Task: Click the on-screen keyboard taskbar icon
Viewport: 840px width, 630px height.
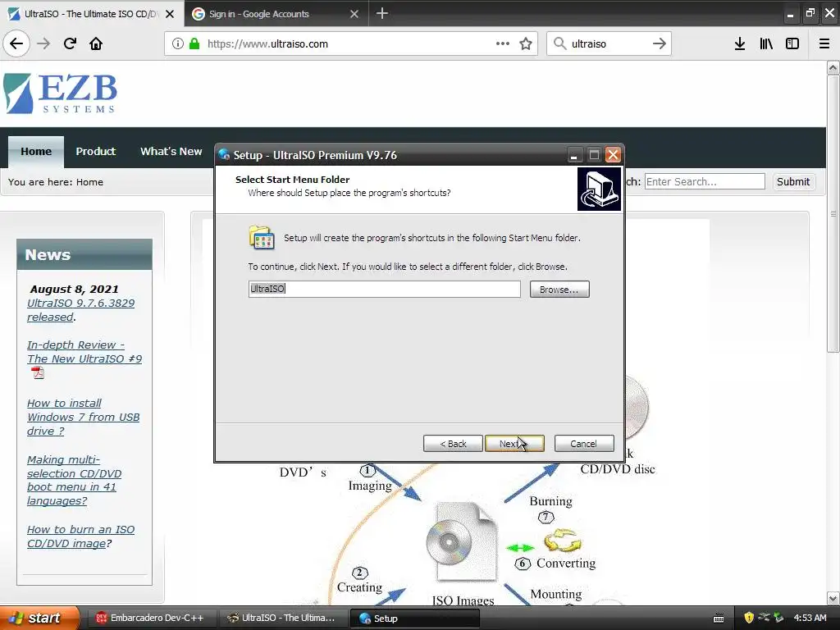Action: click(719, 619)
